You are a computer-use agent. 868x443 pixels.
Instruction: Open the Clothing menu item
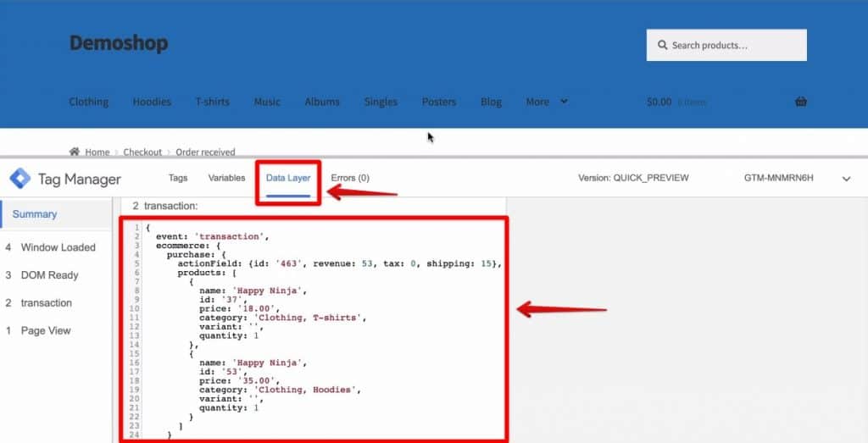[x=88, y=102]
